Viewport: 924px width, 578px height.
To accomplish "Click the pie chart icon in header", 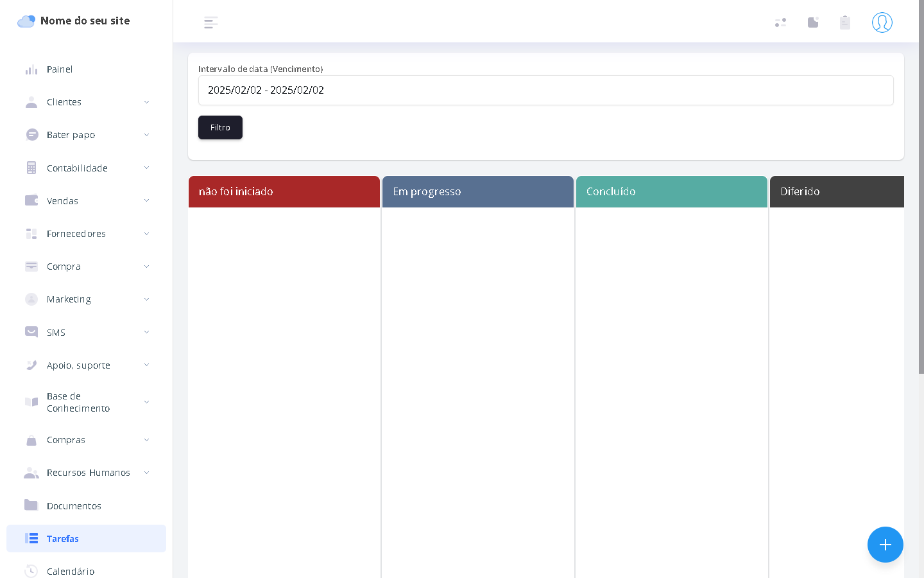I will [813, 22].
